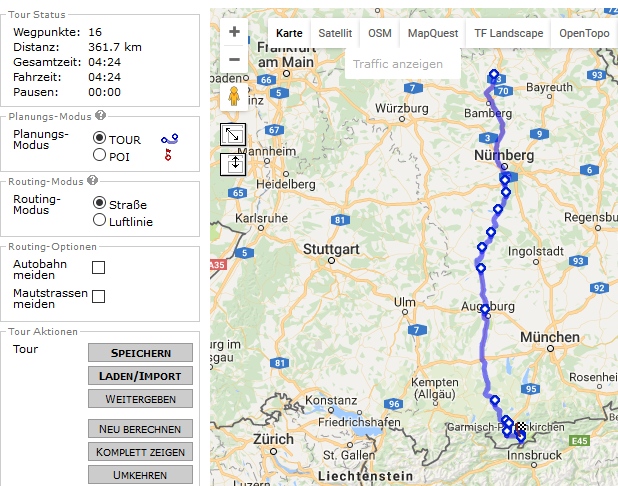Click the help icon beside Routing-Modus
Image resolution: width=618 pixels, height=486 pixels.
93,181
